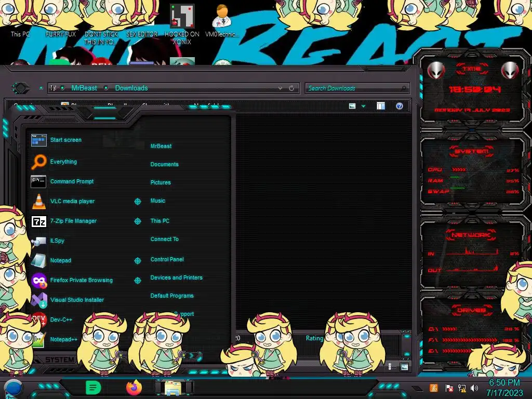Open Music from the start menu
Viewport: 532px width, 399px height.
click(158, 201)
